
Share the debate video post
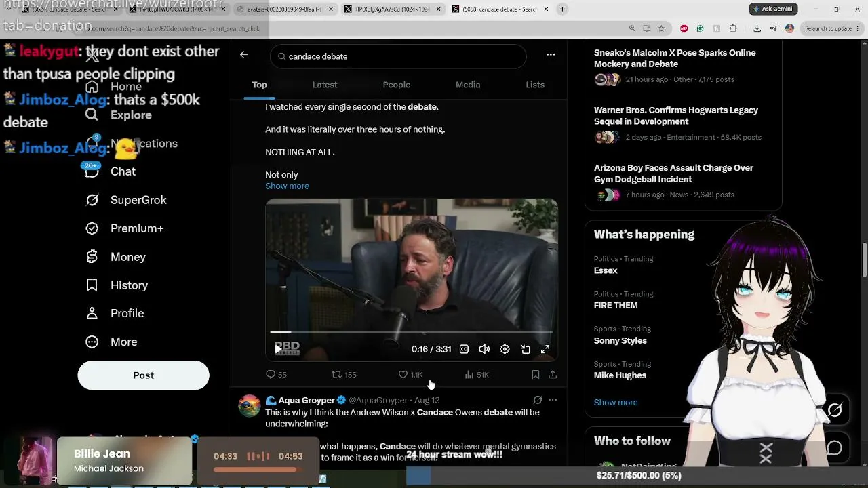pos(553,374)
